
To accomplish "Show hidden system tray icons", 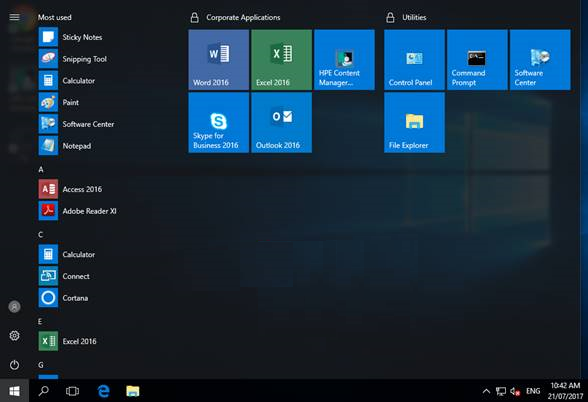I will coord(486,392).
